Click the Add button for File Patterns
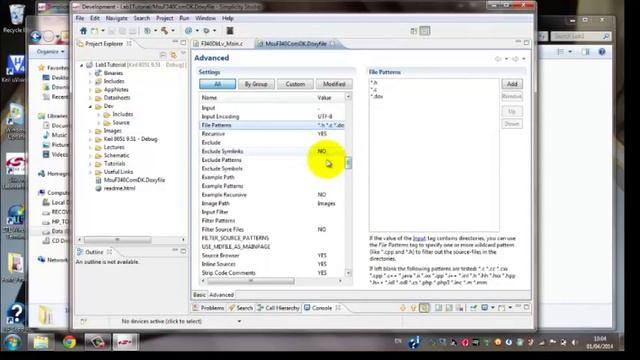Screen dimensions: 640x360 point(512,84)
